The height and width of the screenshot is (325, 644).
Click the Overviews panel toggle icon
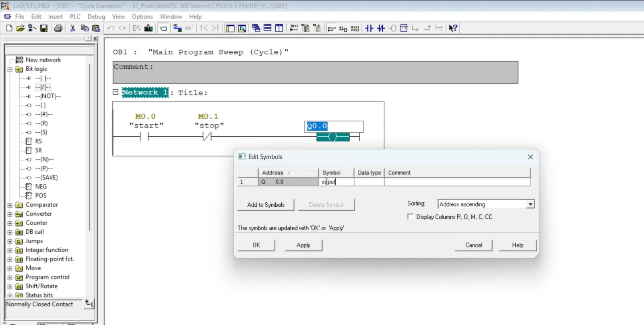click(x=230, y=28)
